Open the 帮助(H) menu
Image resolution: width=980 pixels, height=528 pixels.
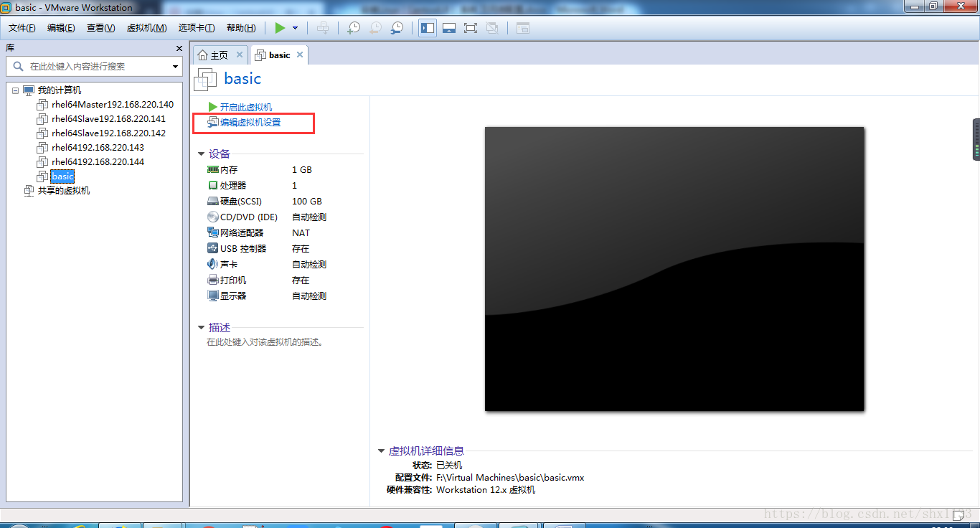(241, 28)
